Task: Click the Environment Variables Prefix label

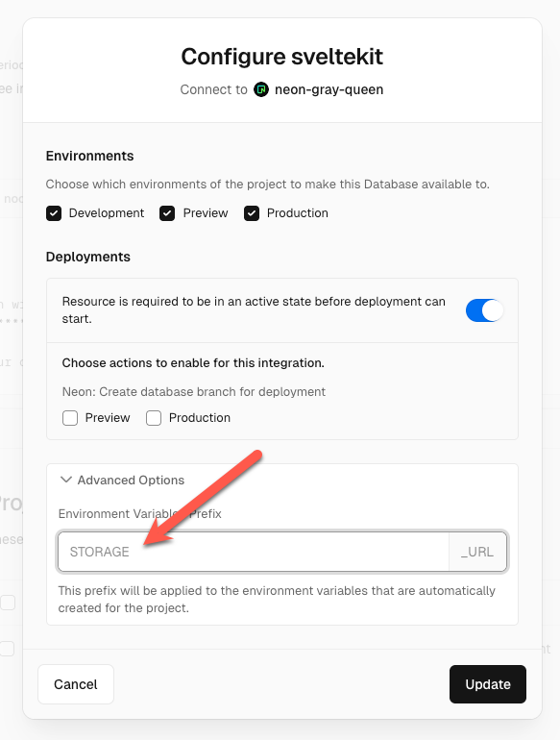Action: coord(139,513)
